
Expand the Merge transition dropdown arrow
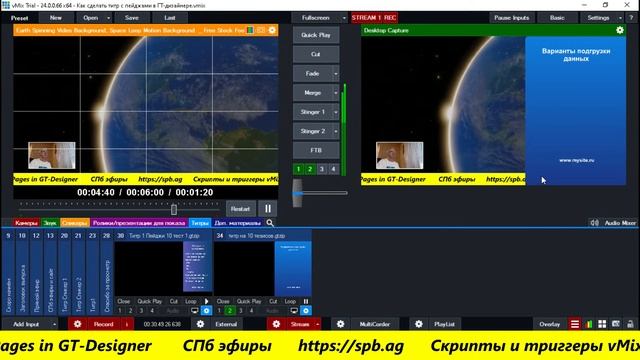click(336, 93)
